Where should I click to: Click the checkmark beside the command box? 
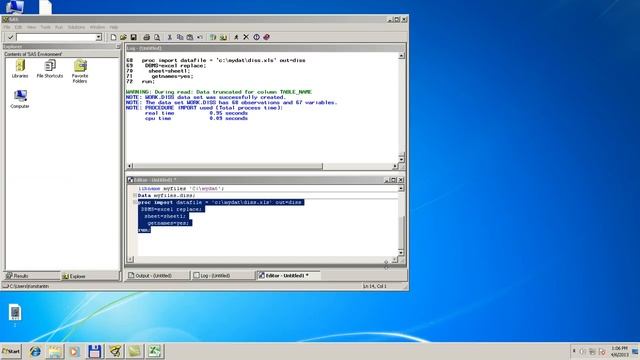pos(11,37)
